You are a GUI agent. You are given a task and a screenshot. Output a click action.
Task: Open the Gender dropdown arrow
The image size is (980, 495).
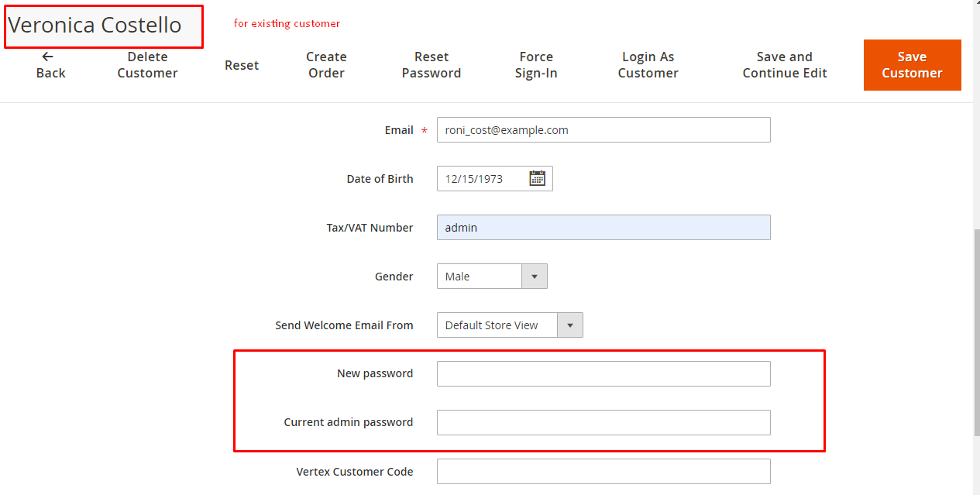coord(535,276)
